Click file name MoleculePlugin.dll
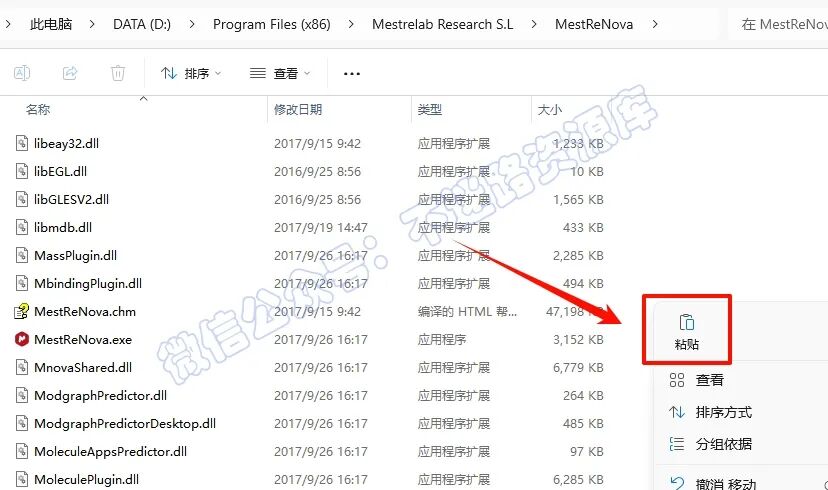This screenshot has width=828, height=490. 87,479
